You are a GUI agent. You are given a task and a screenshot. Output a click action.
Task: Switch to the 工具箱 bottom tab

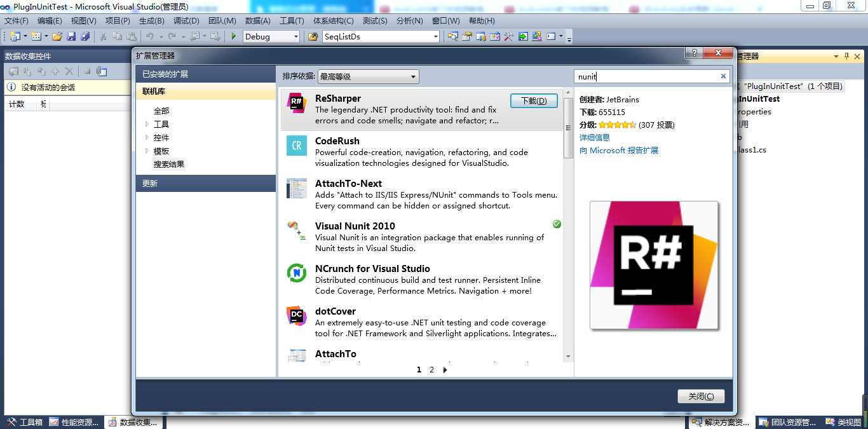click(25, 422)
